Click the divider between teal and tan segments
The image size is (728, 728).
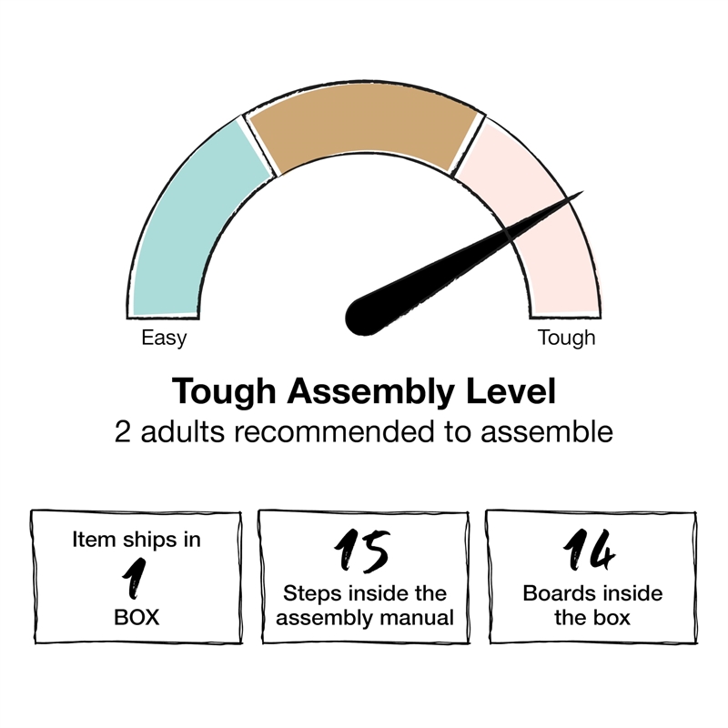click(x=258, y=147)
